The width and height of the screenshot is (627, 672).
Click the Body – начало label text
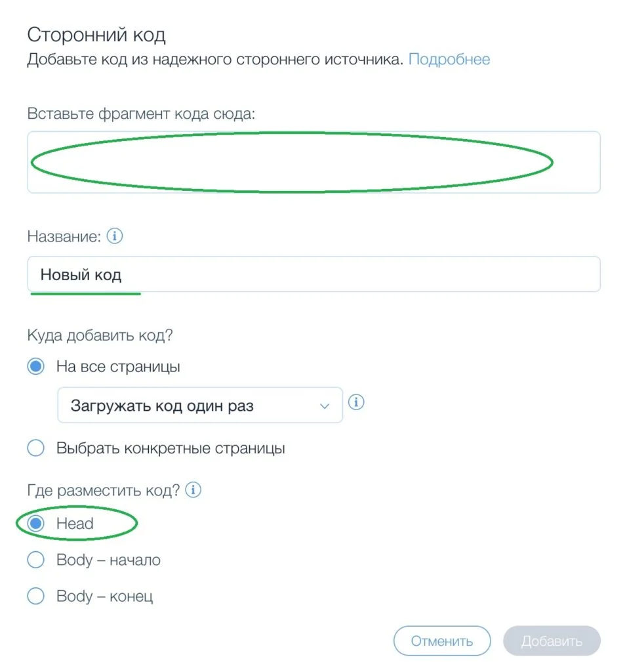point(108,560)
